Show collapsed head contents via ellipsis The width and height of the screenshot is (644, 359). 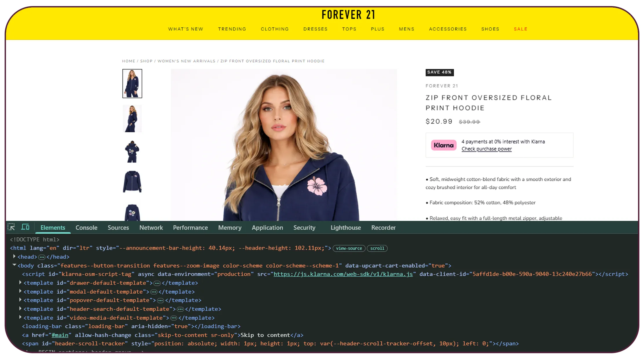coord(42,257)
